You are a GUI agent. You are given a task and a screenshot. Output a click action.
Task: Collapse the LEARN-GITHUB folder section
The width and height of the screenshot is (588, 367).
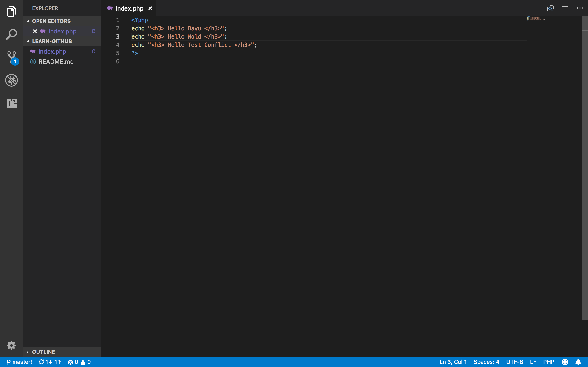pos(28,41)
